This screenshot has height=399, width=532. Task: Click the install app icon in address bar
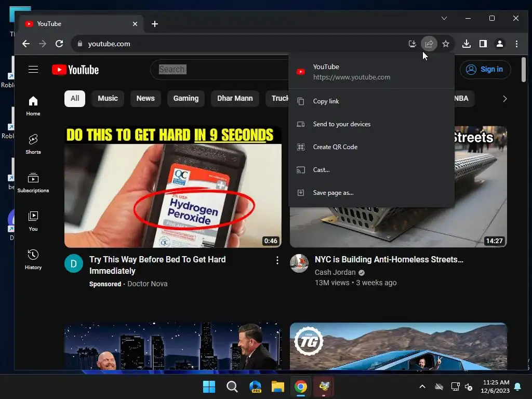412,44
